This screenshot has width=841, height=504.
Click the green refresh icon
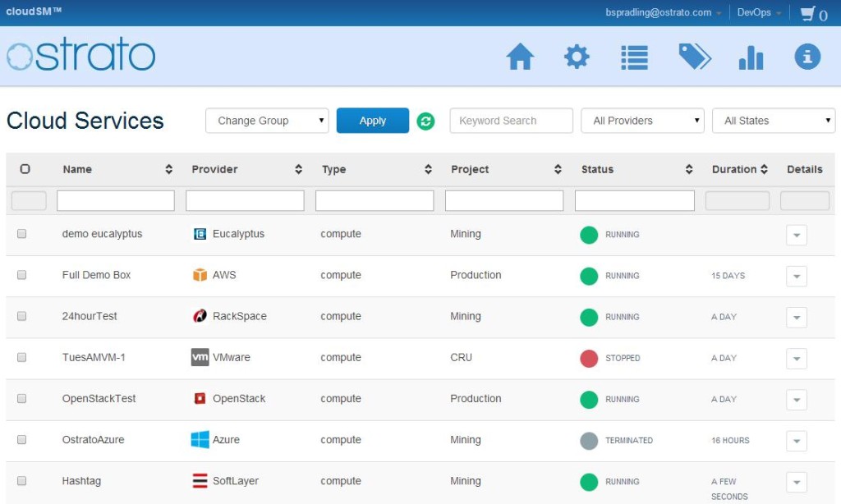coord(426,121)
